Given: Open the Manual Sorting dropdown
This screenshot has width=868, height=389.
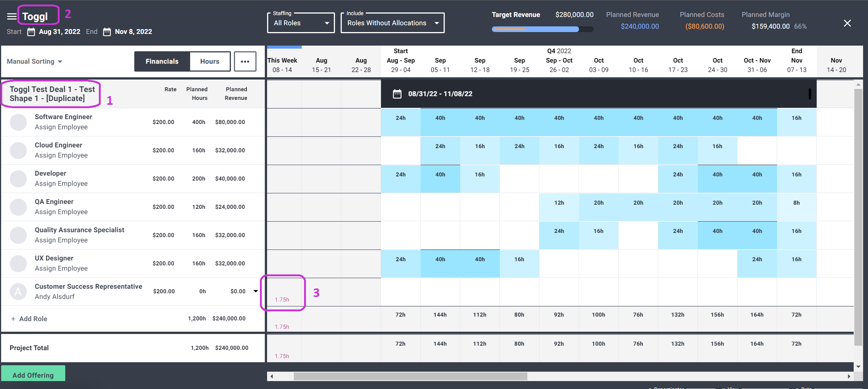Looking at the screenshot, I should 34,61.
